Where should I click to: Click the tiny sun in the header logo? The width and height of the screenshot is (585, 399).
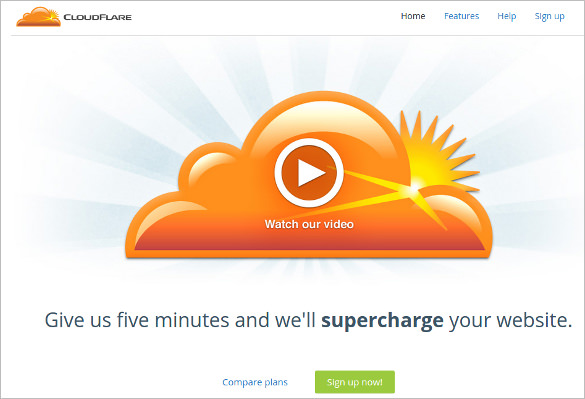click(x=53, y=16)
